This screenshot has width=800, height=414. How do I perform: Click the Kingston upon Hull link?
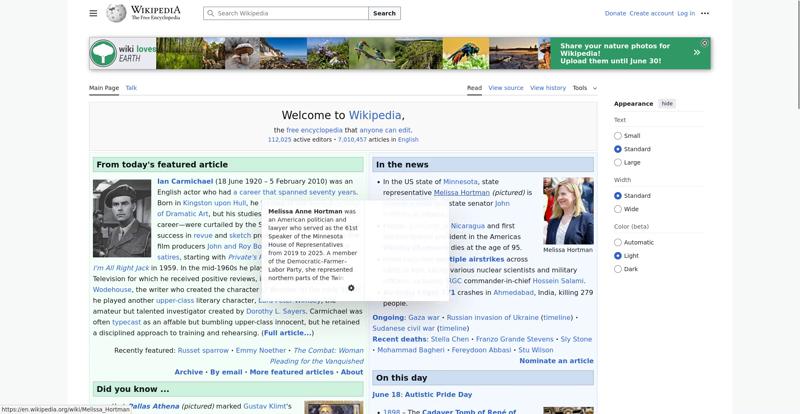click(x=214, y=203)
